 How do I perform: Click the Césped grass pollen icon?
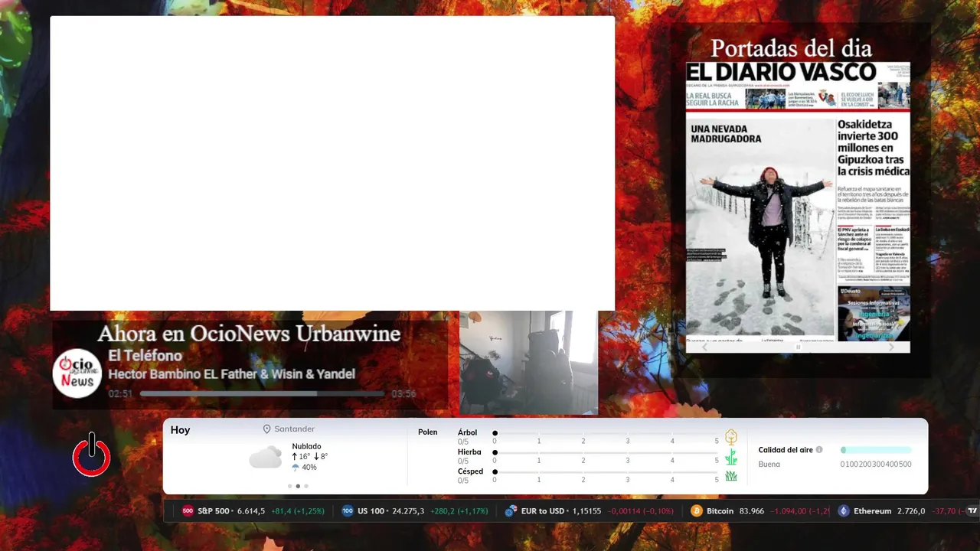731,476
